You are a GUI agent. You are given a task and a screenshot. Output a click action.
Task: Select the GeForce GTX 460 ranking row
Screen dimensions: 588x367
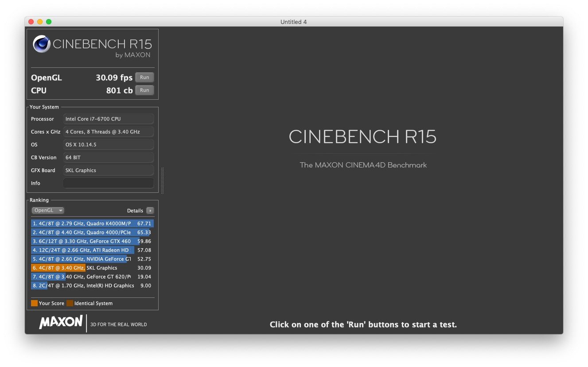pos(92,241)
